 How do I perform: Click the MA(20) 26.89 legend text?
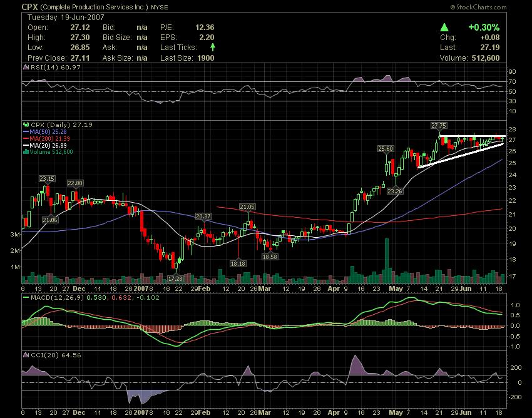point(48,145)
